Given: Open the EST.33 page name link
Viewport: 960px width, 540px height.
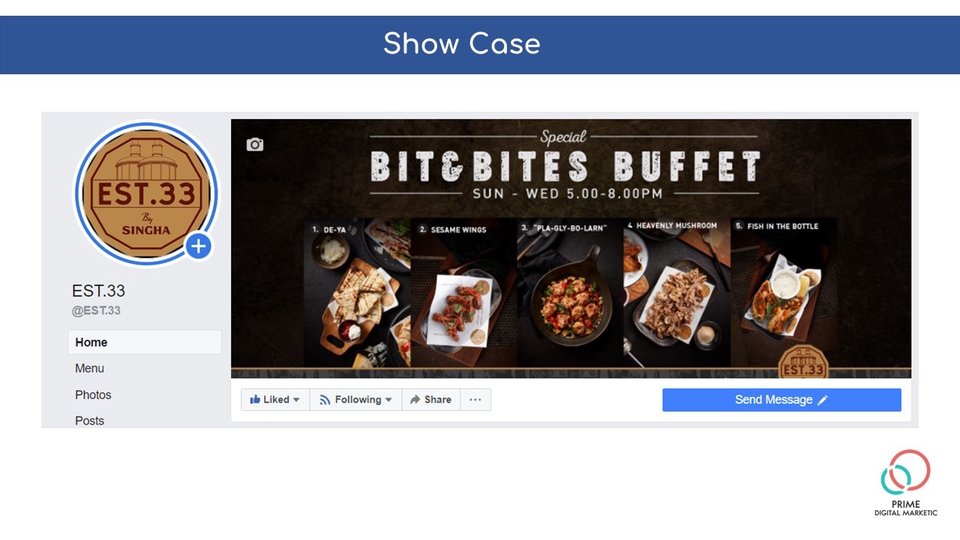Looking at the screenshot, I should click(99, 290).
